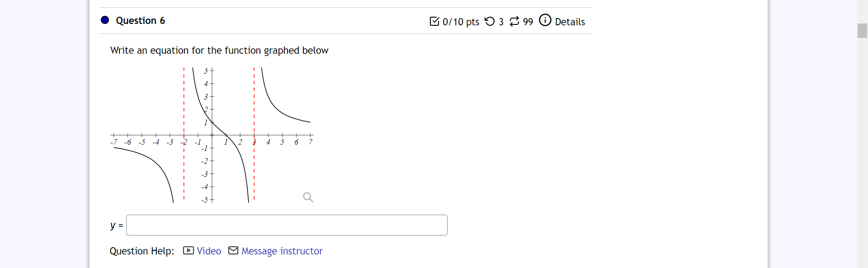The height and width of the screenshot is (268, 868).
Task: Click the right-side scrollbar thumb
Action: (x=862, y=31)
